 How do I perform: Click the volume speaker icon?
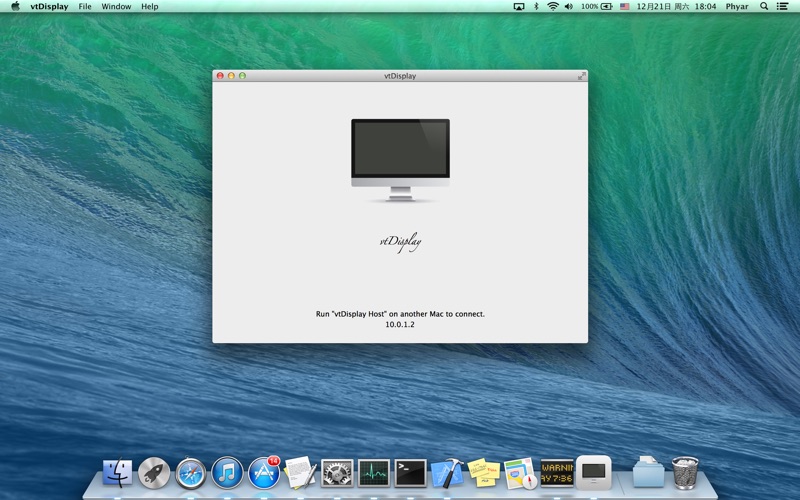coord(569,7)
